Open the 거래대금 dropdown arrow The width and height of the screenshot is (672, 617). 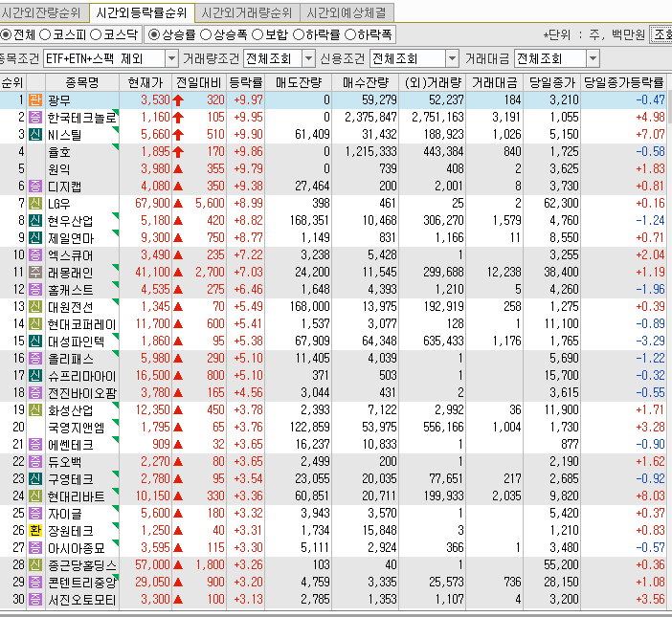tap(593, 58)
